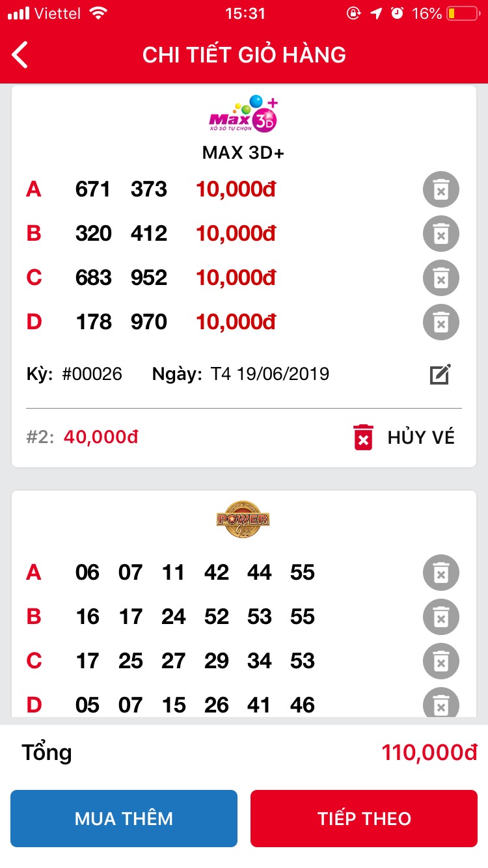Go back using the header arrow
488x868 pixels.
click(x=21, y=55)
